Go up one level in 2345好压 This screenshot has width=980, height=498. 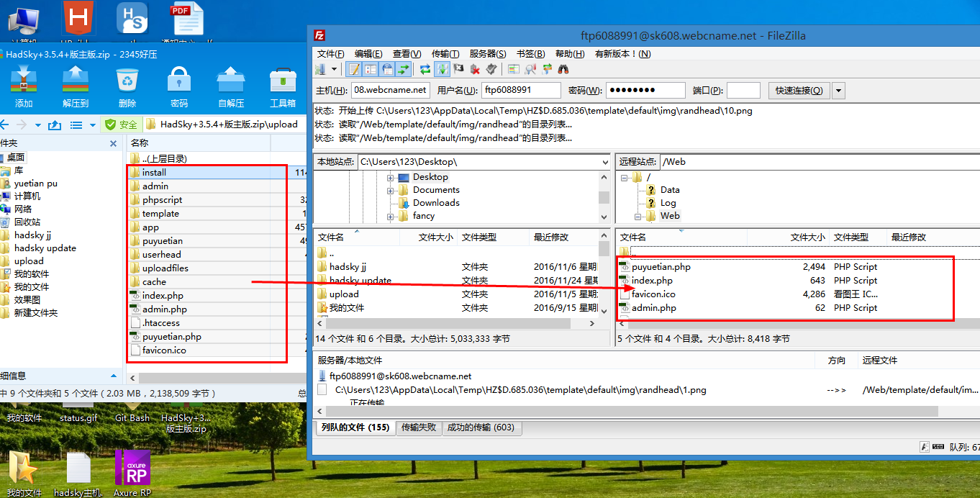[55, 124]
